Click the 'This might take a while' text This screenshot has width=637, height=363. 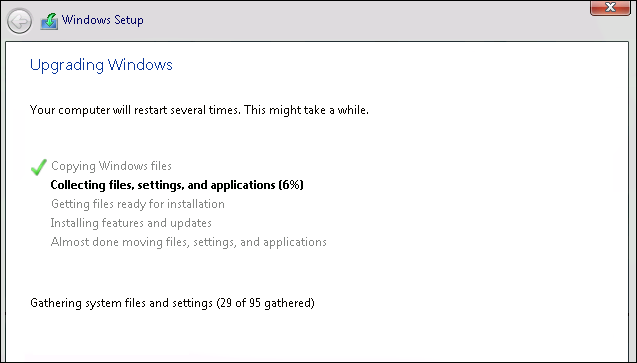(306, 110)
